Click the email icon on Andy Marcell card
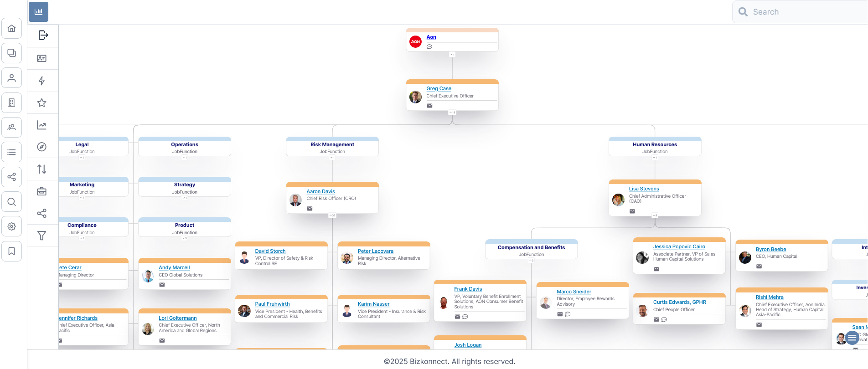 tap(162, 285)
